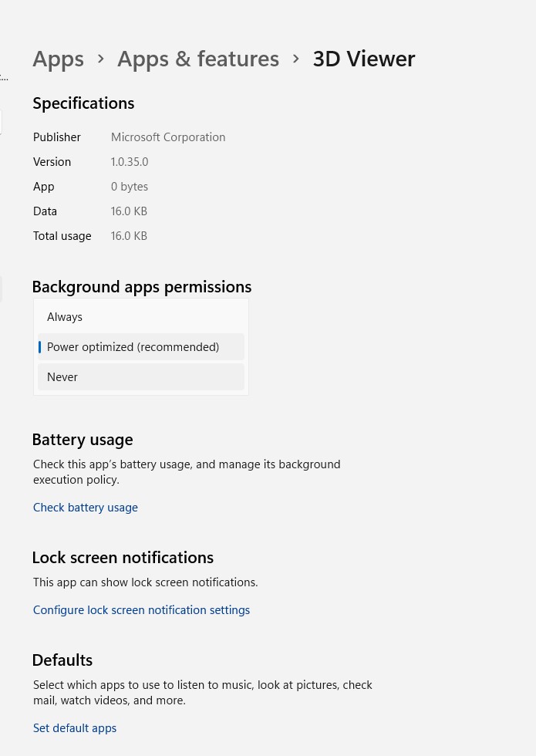The width and height of the screenshot is (536, 756).
Task: Click the Total usage label
Action: point(62,236)
